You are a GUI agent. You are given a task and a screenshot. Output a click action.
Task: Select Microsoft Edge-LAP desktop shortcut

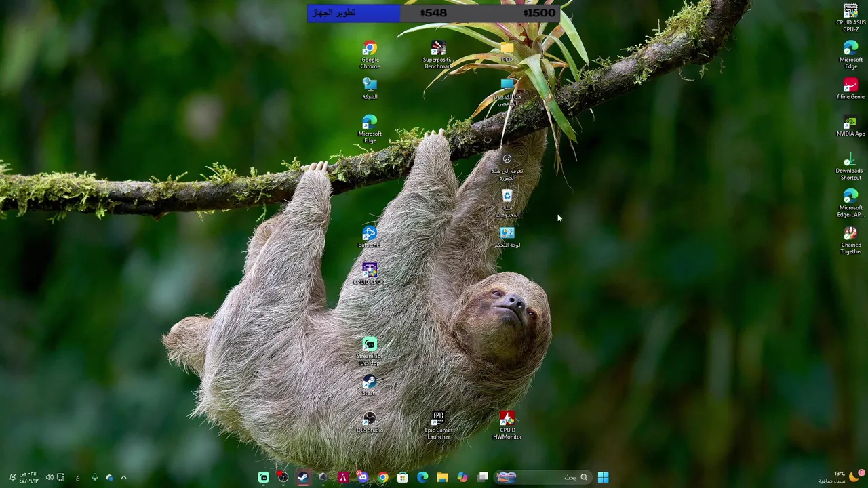pyautogui.click(x=850, y=203)
